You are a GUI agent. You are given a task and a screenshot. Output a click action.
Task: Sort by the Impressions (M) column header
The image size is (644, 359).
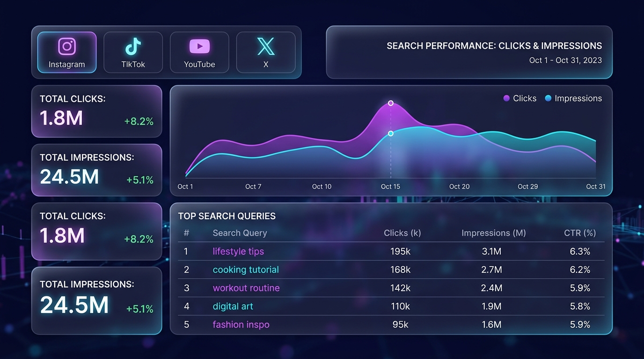point(493,233)
